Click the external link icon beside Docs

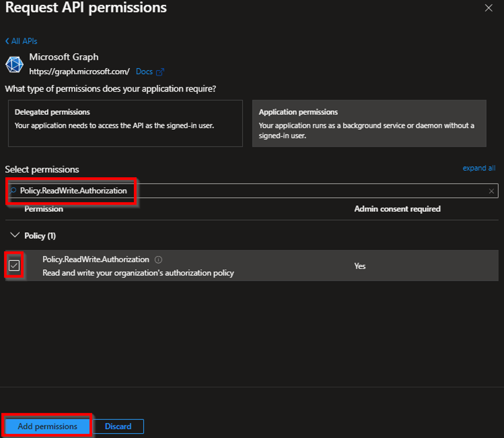pos(160,72)
